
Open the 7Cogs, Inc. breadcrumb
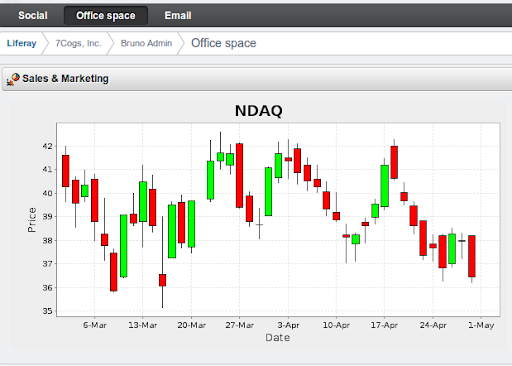[78, 43]
